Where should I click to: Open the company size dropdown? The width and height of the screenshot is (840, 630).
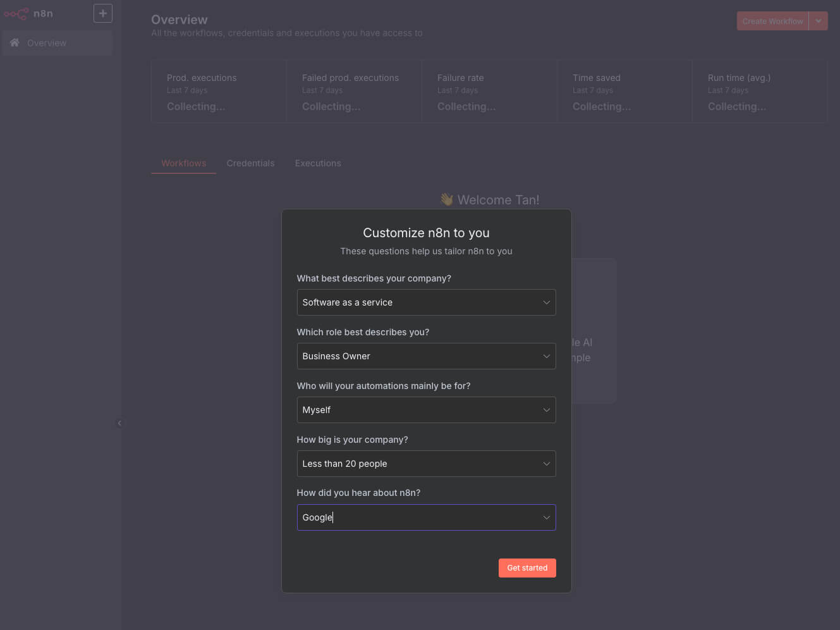427,464
